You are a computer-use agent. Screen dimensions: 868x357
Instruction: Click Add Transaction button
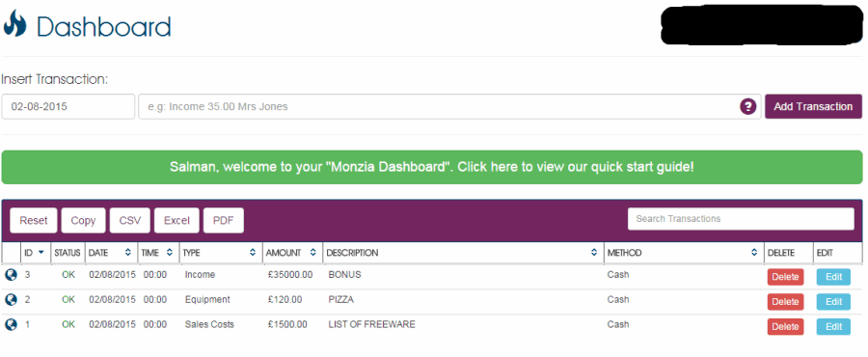pyautogui.click(x=813, y=106)
